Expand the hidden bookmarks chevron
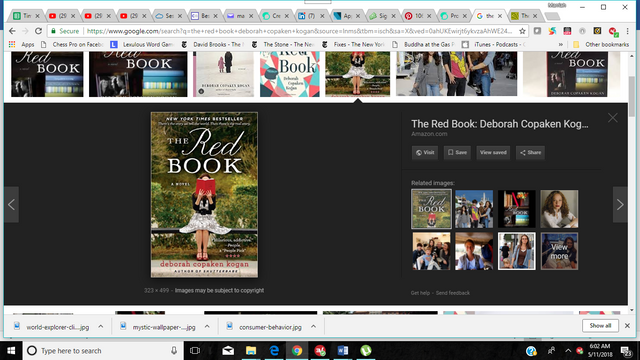 click(x=561, y=44)
